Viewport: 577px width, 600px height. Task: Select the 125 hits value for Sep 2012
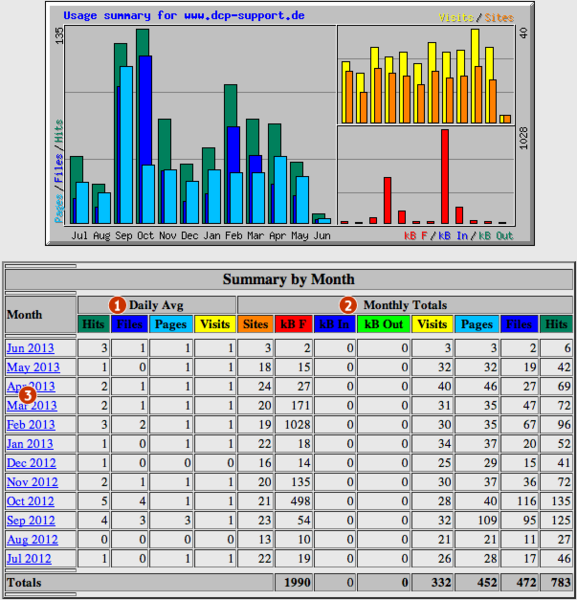(561, 520)
